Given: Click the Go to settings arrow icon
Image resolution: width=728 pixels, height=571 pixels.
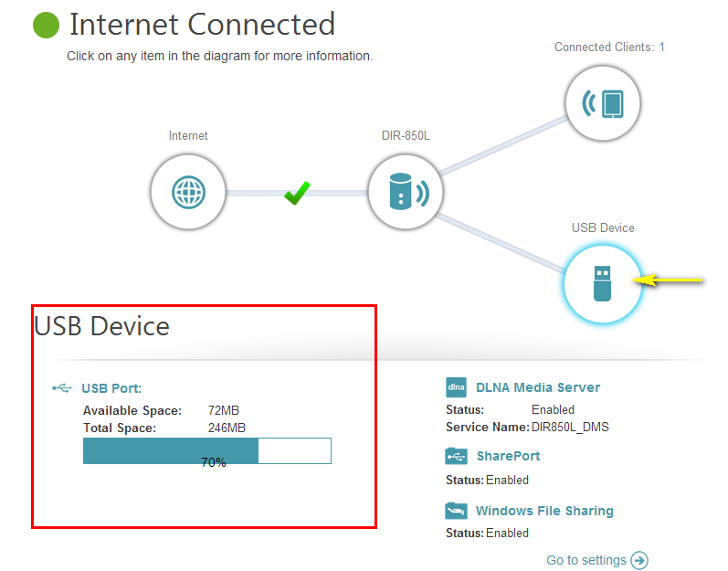Looking at the screenshot, I should pyautogui.click(x=639, y=560).
